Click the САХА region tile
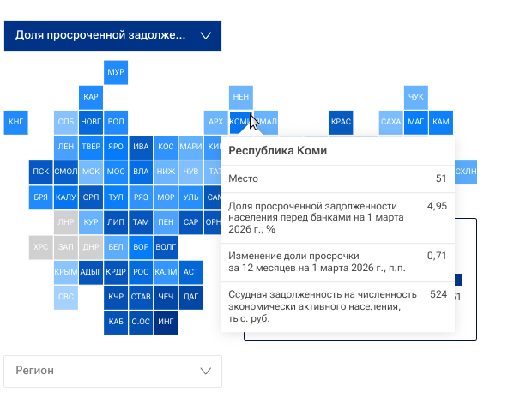The height and width of the screenshot is (393, 532). pos(390,122)
